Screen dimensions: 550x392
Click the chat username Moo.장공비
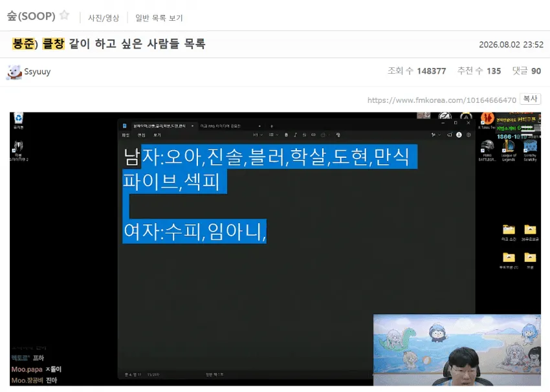coord(27,380)
